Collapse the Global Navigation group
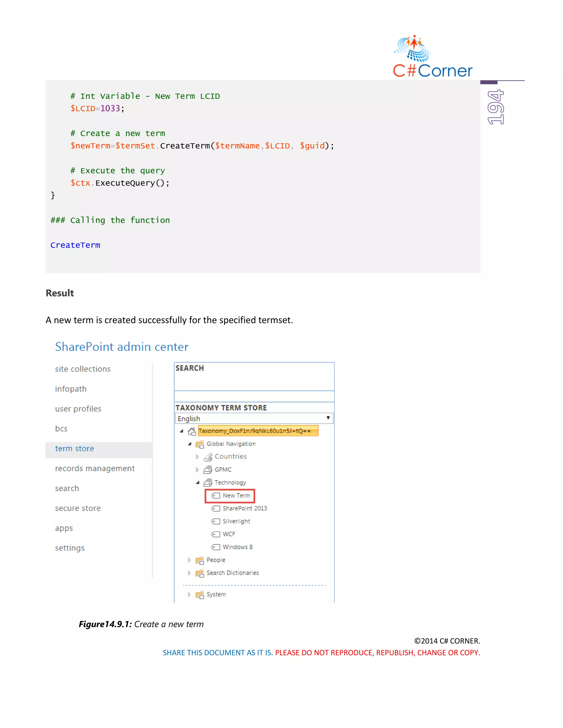 point(190,444)
